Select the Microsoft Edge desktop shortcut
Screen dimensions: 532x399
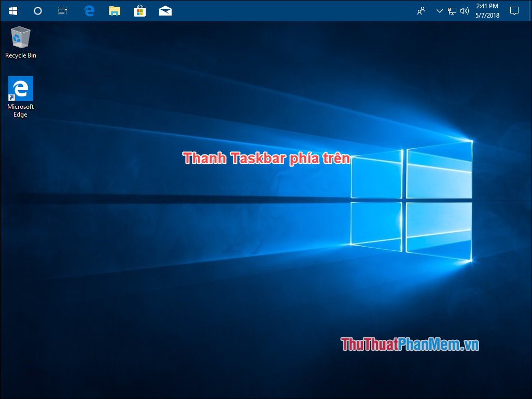click(20, 88)
